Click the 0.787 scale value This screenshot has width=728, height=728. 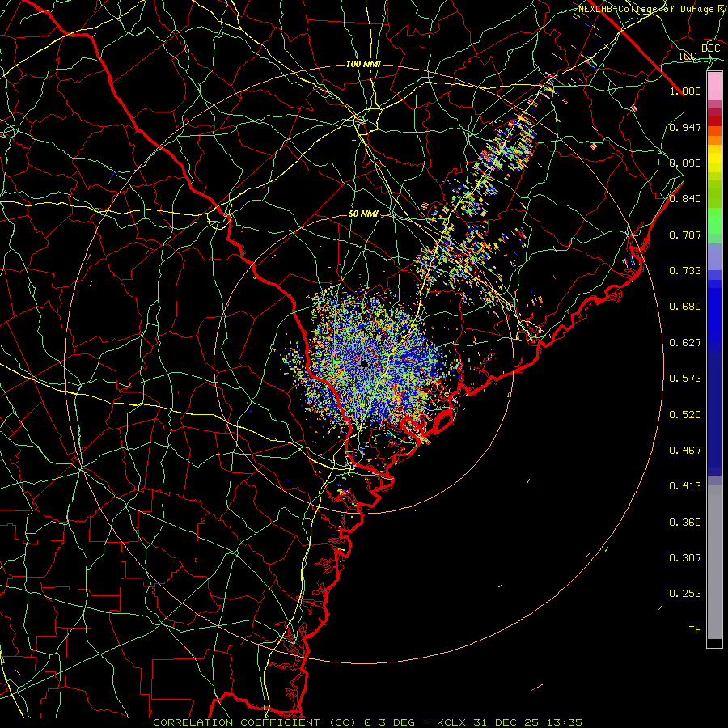685,235
